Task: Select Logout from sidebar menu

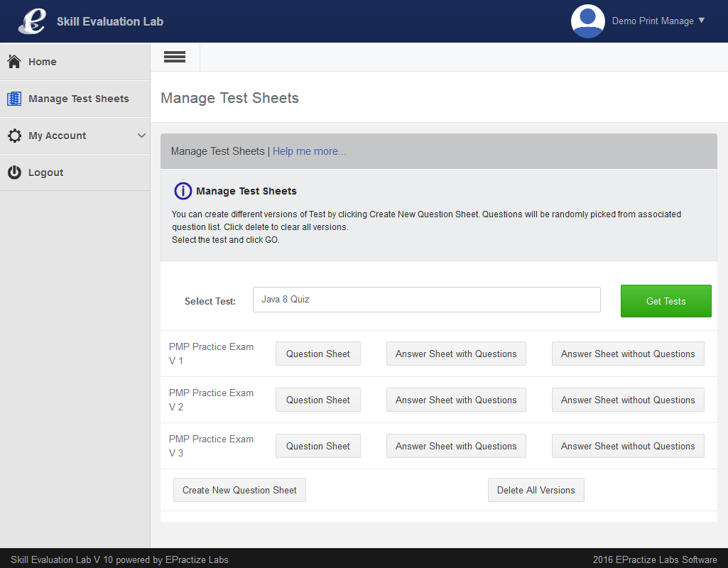Action: point(45,173)
